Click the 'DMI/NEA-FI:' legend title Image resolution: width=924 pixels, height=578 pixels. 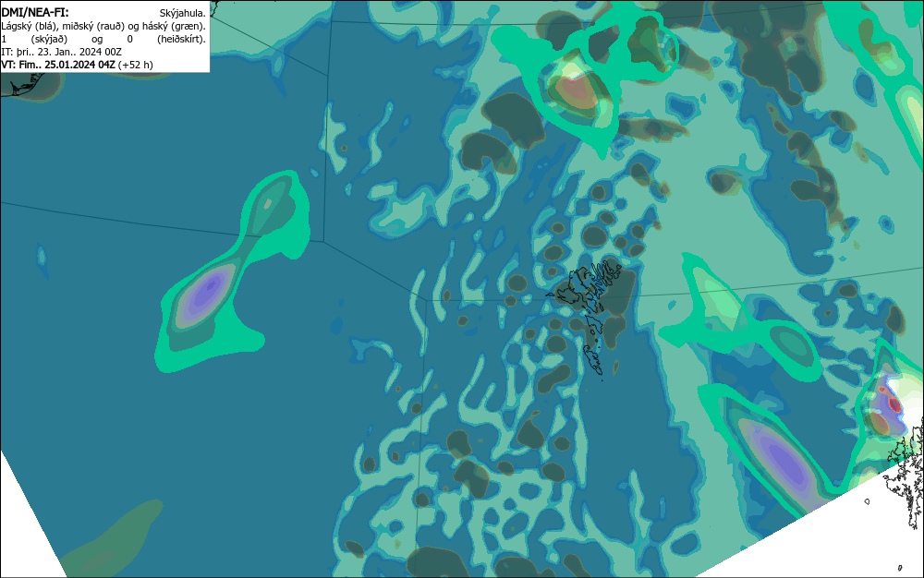click(35, 12)
